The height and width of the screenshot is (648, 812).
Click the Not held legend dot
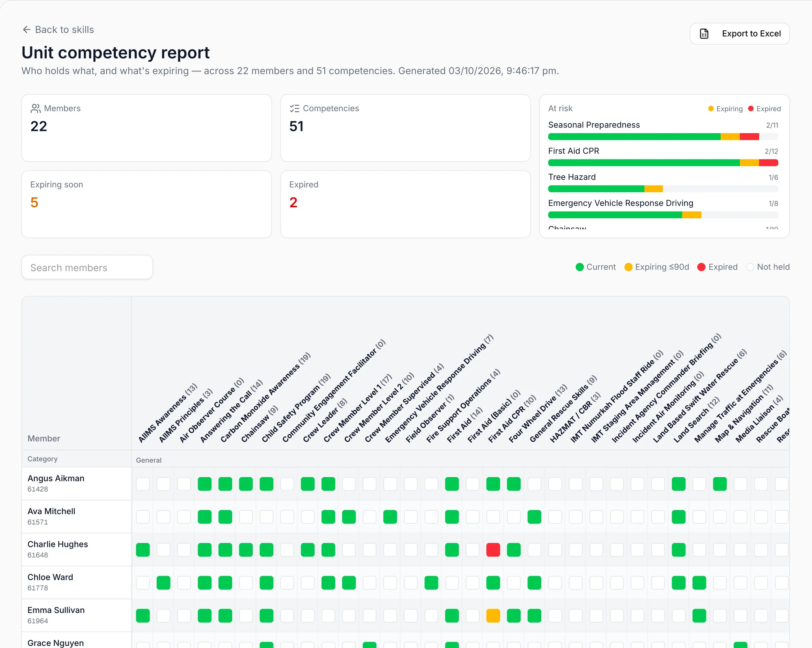tap(750, 267)
